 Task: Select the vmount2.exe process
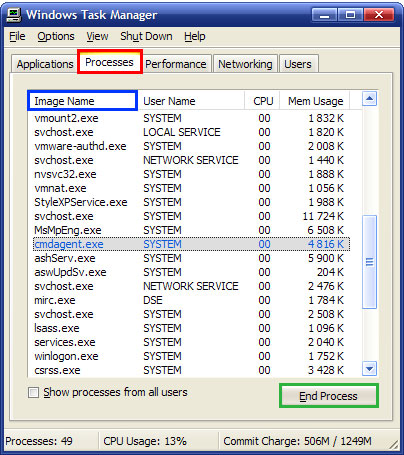tap(191, 118)
